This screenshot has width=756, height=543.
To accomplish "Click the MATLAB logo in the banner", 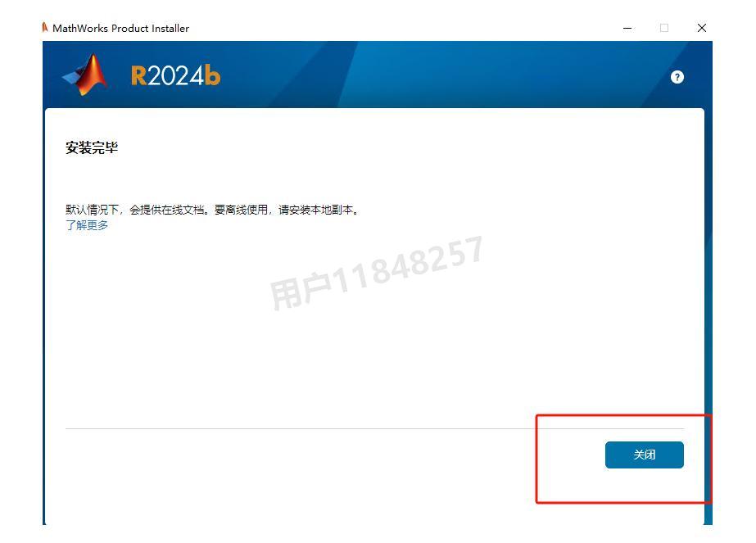I will tap(85, 75).
